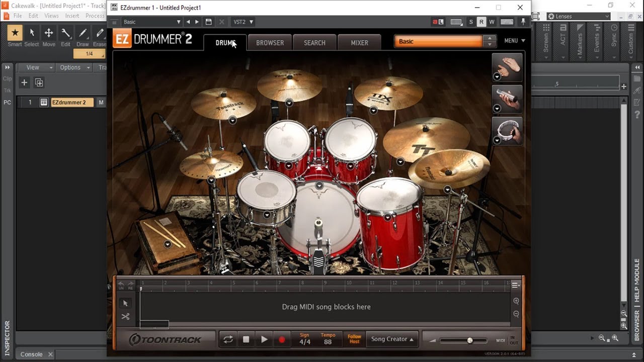Switch to the BROWSER tab
The height and width of the screenshot is (362, 644).
coord(270,43)
